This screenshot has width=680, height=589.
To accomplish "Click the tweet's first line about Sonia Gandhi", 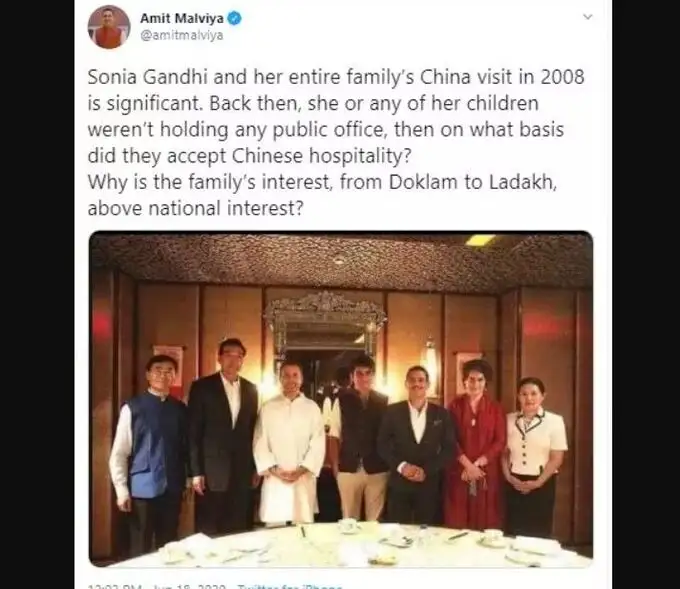I will coord(336,77).
